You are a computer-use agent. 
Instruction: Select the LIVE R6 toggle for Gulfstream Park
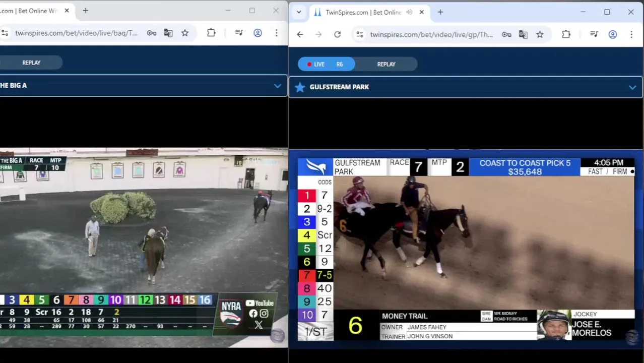click(326, 64)
